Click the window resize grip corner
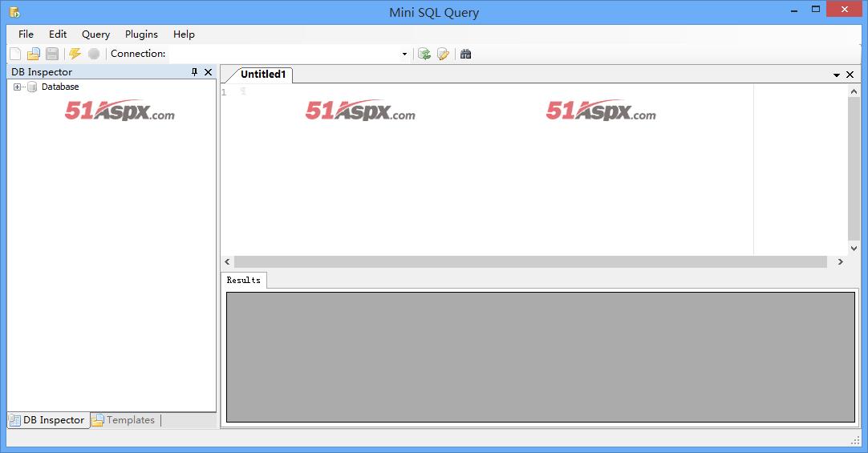This screenshot has height=453, width=868. pyautogui.click(x=855, y=440)
